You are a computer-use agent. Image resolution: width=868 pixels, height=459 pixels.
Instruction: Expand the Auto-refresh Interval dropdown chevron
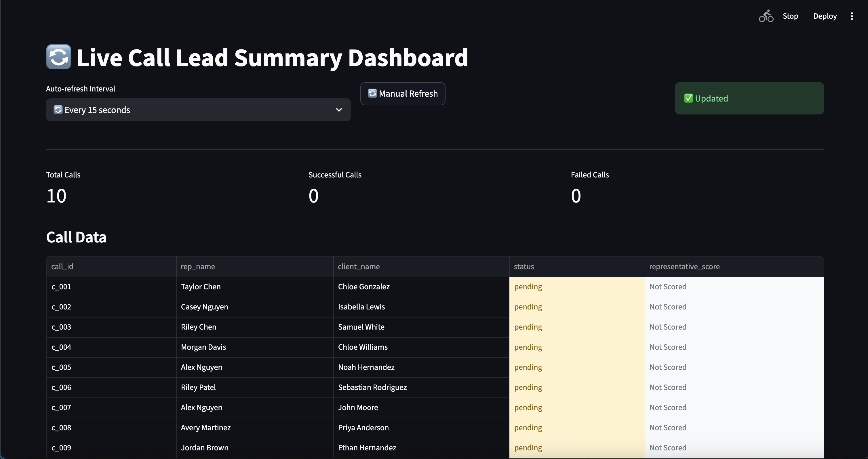tap(339, 110)
